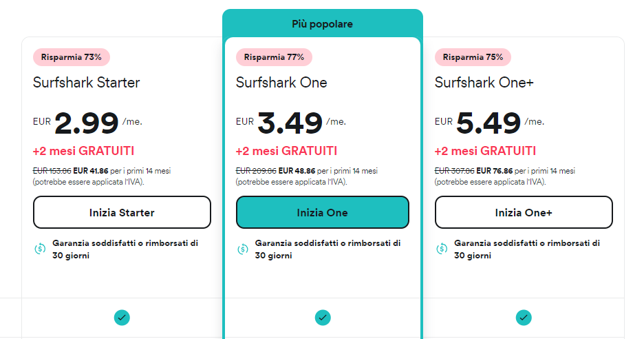Click the Surfshark Starter plan title
Screen dimensions: 644x339
click(87, 83)
